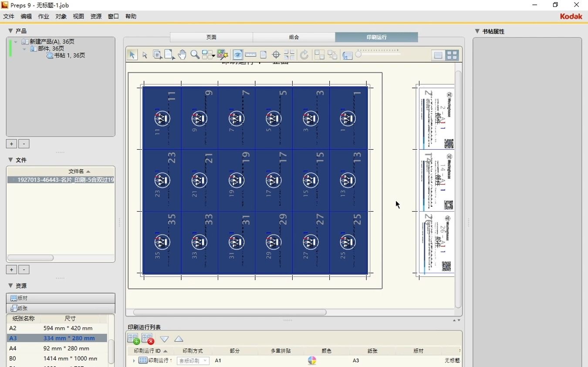Open the 资源 menu
Screen dimensions: 588x367
tap(96, 16)
